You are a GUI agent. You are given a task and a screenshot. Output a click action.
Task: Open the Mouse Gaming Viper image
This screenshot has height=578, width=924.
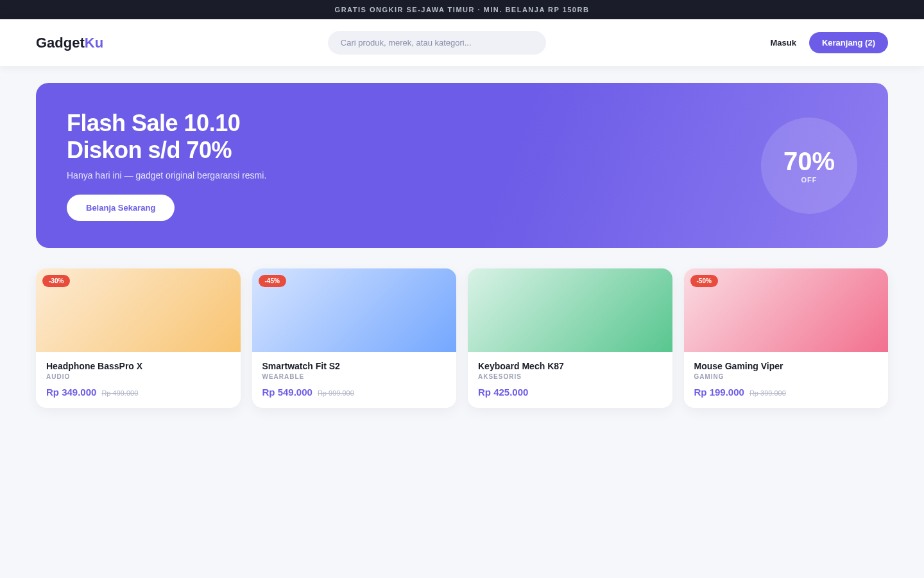(x=786, y=310)
